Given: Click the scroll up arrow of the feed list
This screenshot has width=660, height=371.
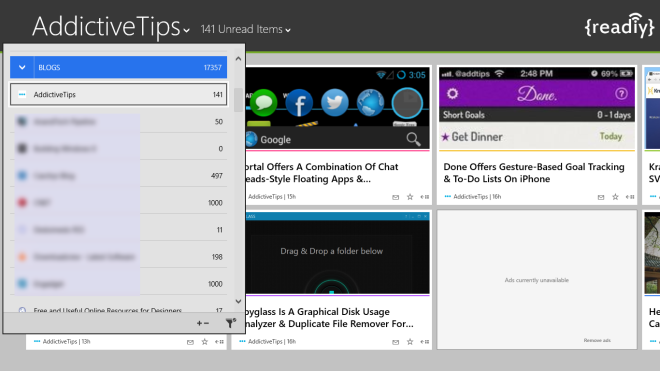Looking at the screenshot, I should pyautogui.click(x=238, y=59).
